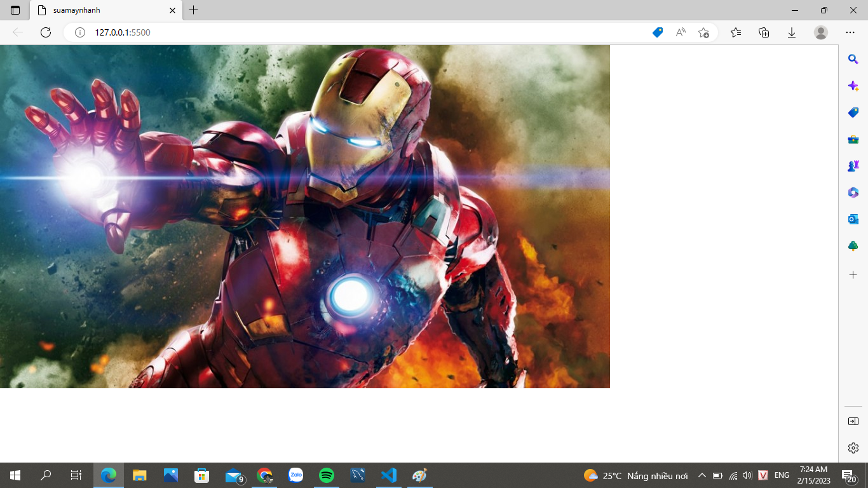Viewport: 868px width, 488px height.
Task: Open the Windows Start menu
Action: [15, 475]
